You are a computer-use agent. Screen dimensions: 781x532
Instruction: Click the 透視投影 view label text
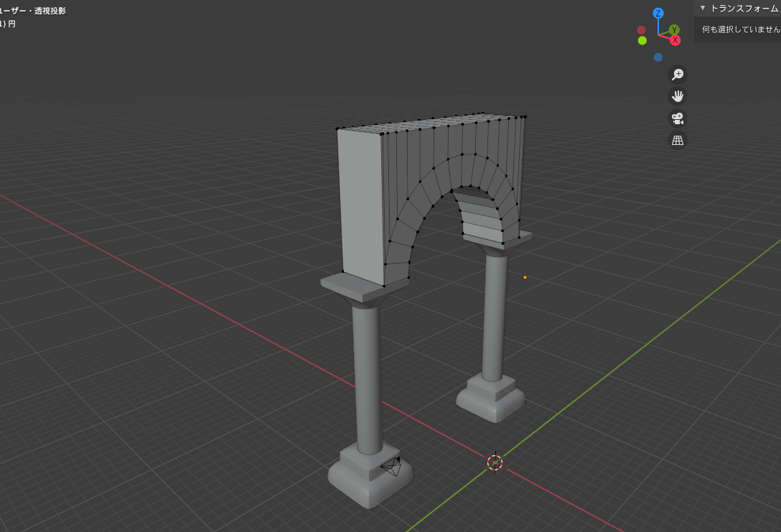50,11
